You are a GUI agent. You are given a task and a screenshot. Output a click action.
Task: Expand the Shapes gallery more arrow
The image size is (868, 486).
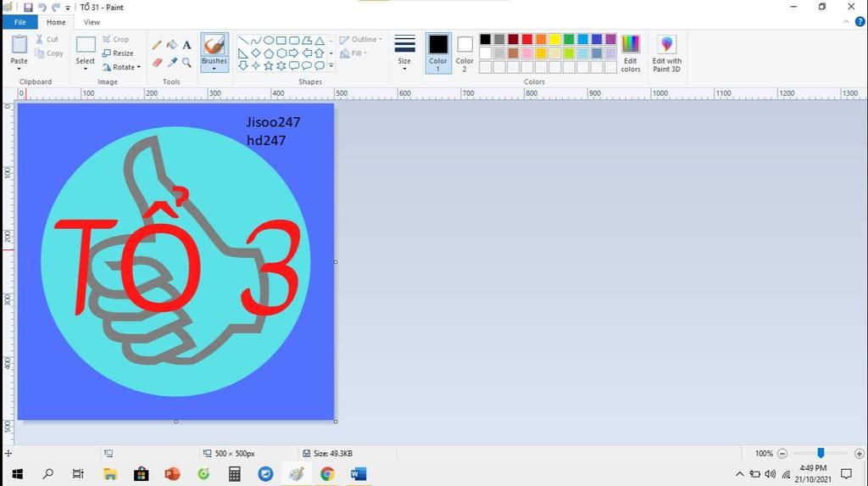tap(331, 65)
